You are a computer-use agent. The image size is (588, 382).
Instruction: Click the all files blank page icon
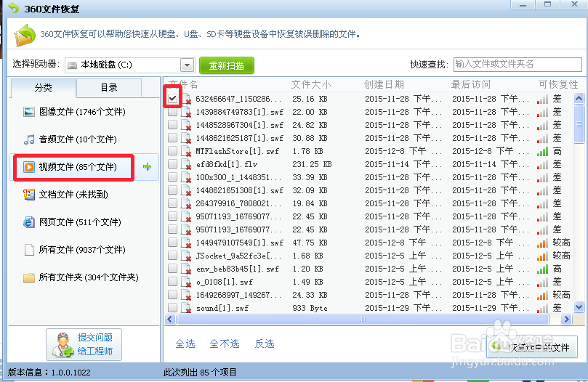tap(29, 250)
